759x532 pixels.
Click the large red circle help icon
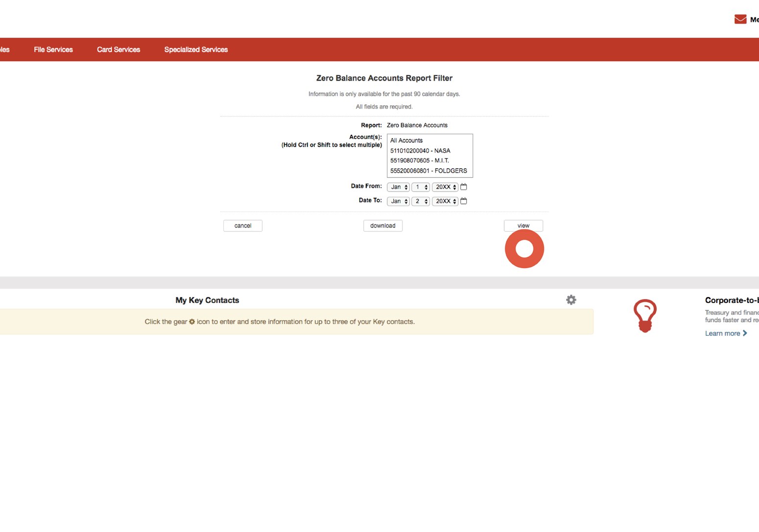click(524, 248)
